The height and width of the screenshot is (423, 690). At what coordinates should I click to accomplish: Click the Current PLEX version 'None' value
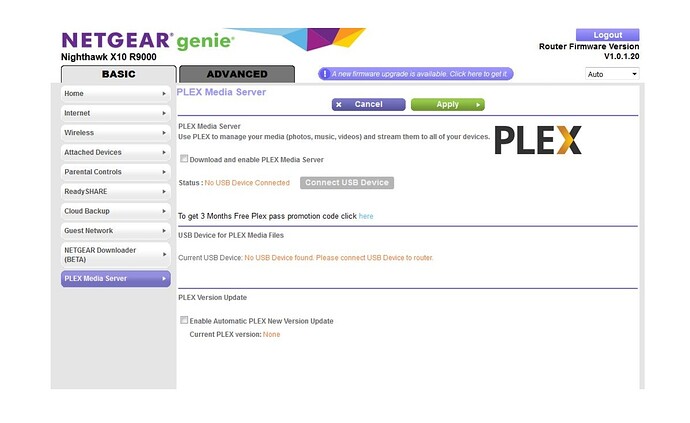coord(271,335)
